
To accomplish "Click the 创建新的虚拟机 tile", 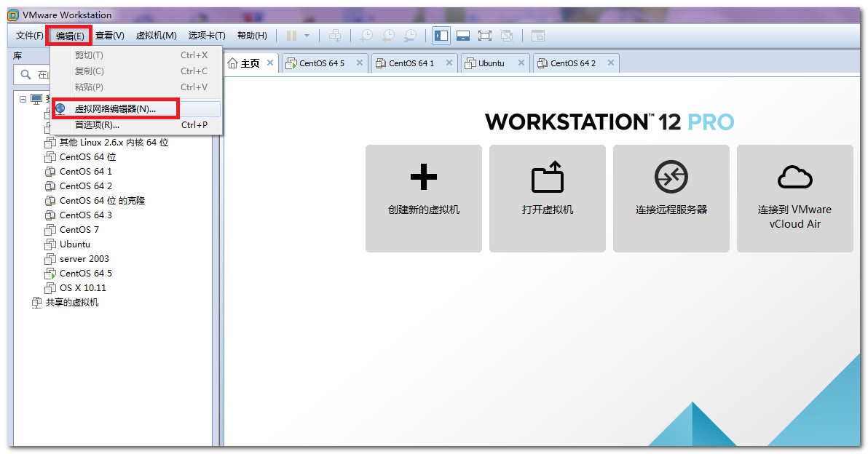I will click(424, 199).
